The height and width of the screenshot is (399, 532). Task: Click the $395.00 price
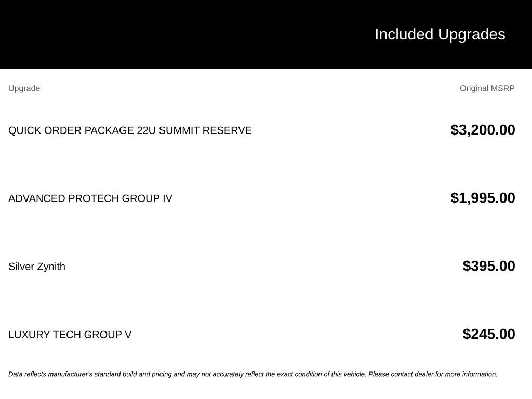coord(488,266)
